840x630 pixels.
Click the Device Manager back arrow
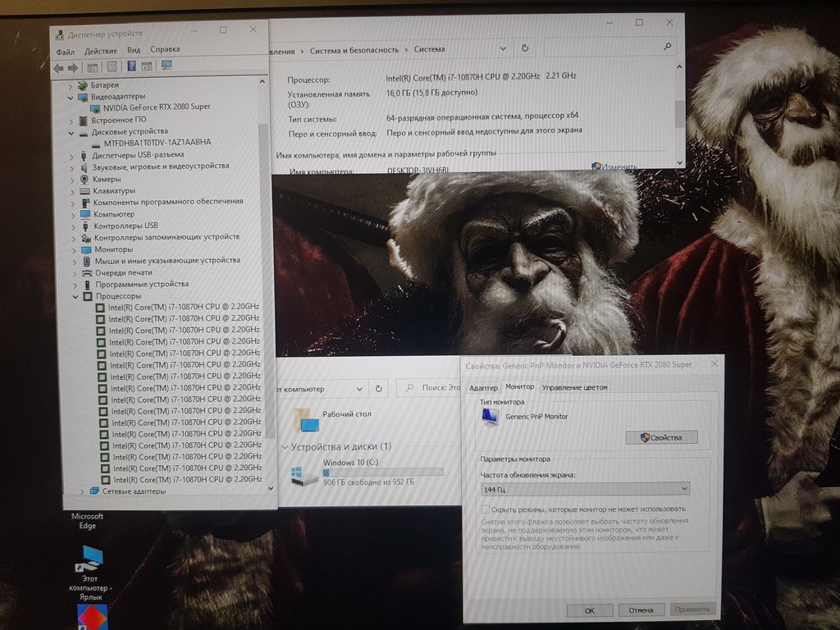[58, 67]
